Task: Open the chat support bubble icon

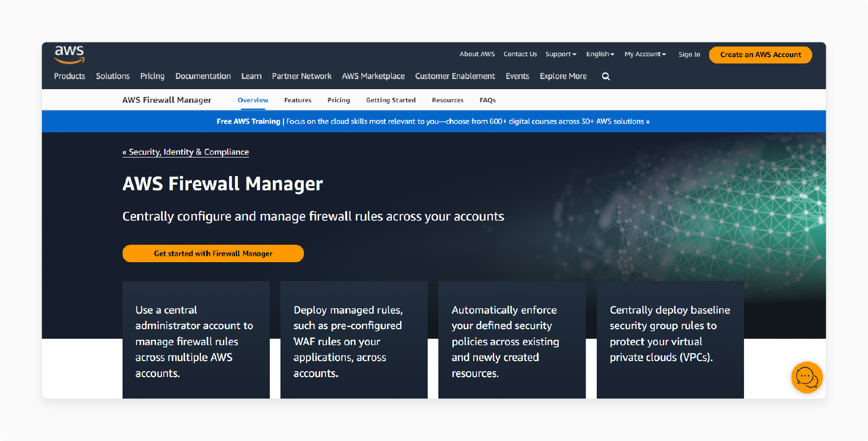Action: (x=807, y=378)
